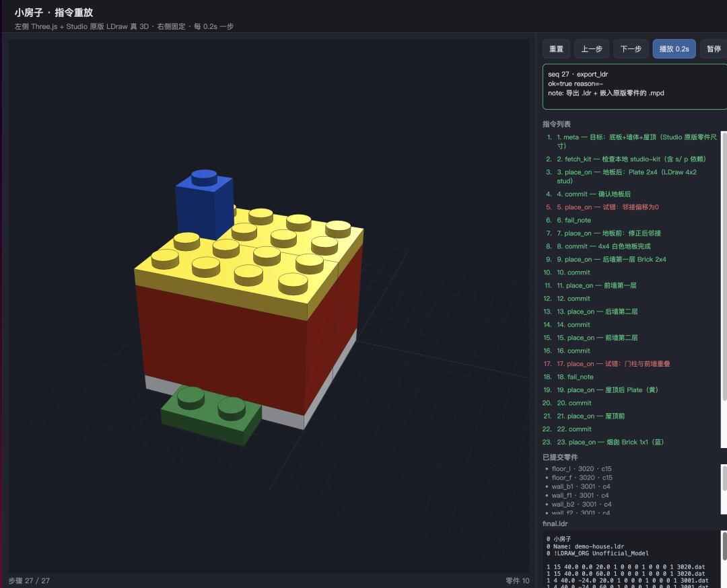Start playback with 播放 0.2s button

tap(674, 48)
